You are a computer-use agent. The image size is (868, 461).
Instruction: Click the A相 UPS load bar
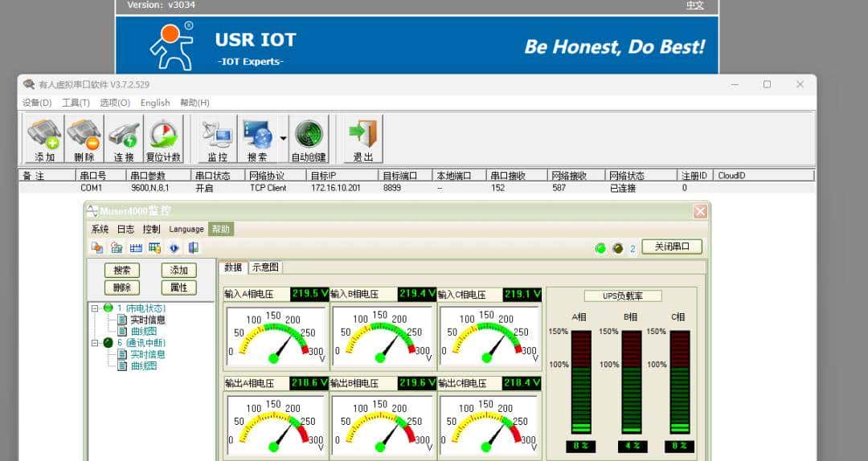[581, 381]
